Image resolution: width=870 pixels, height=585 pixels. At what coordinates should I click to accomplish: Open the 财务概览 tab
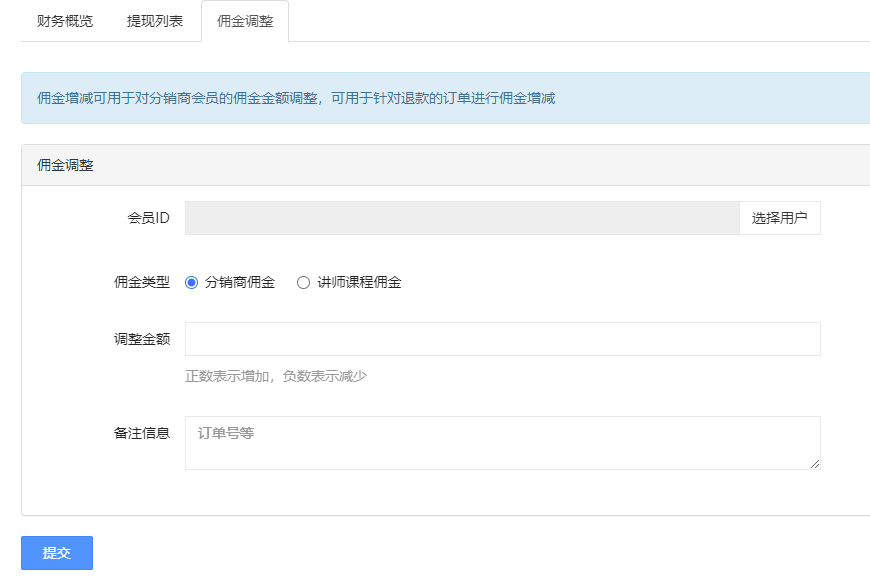coord(65,21)
